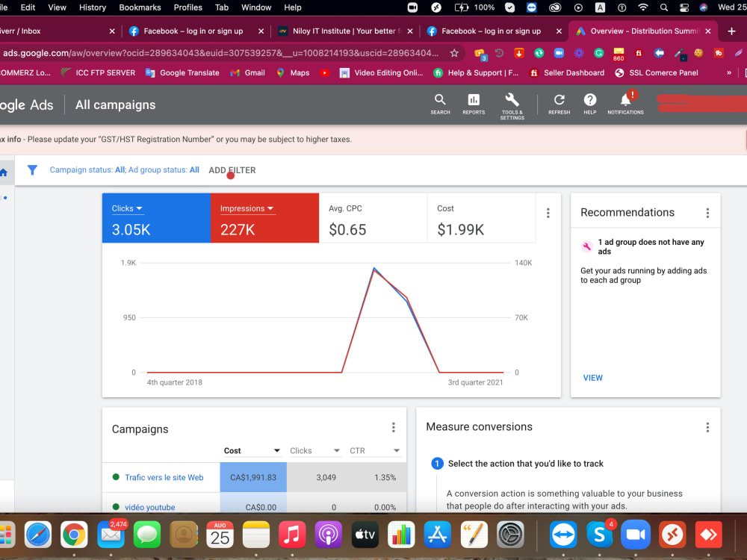Open the App Store in dock
Image resolution: width=747 pixels, height=560 pixels.
pyautogui.click(x=437, y=535)
